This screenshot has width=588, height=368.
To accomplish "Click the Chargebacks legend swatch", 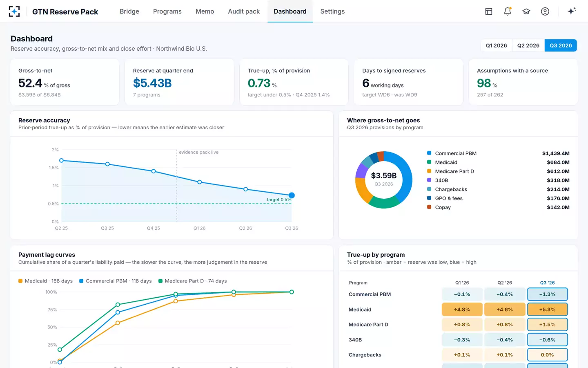I will click(x=429, y=189).
